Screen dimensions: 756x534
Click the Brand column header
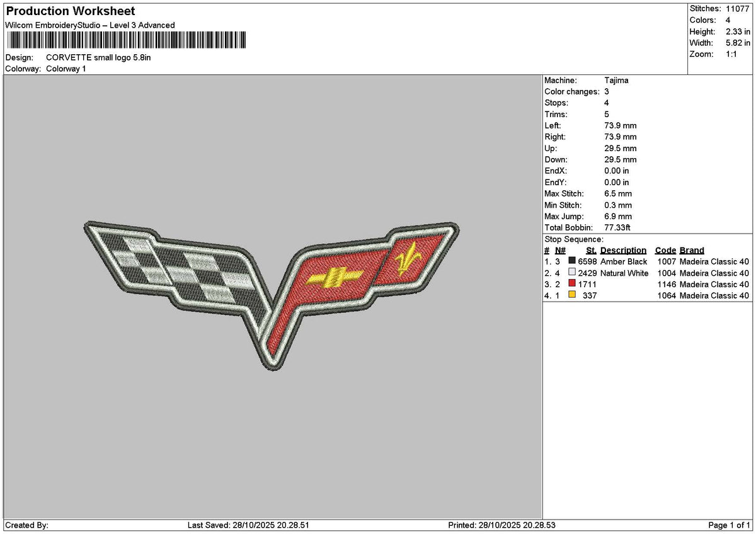tap(692, 251)
